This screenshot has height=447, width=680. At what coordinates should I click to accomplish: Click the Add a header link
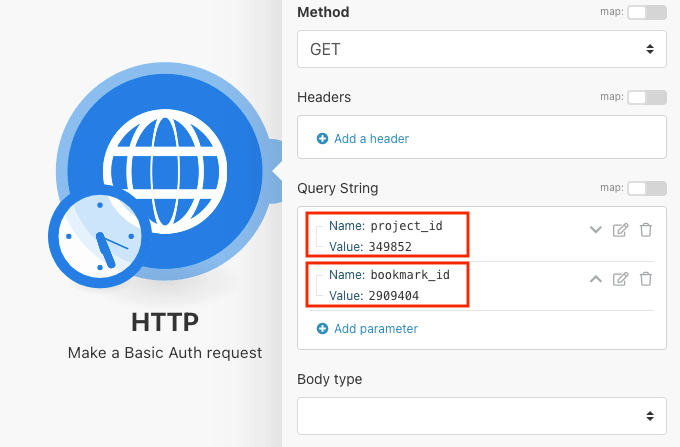tap(371, 139)
